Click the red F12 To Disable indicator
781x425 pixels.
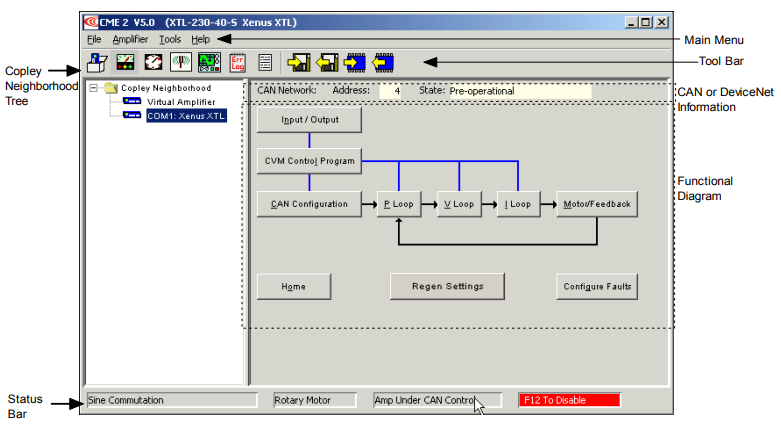[570, 400]
